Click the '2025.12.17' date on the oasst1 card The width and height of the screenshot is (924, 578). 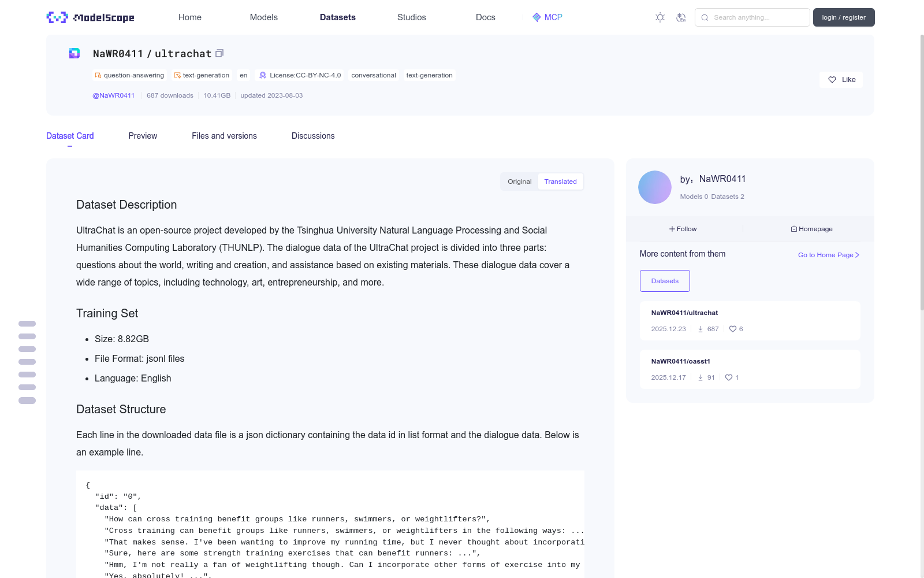pos(669,377)
